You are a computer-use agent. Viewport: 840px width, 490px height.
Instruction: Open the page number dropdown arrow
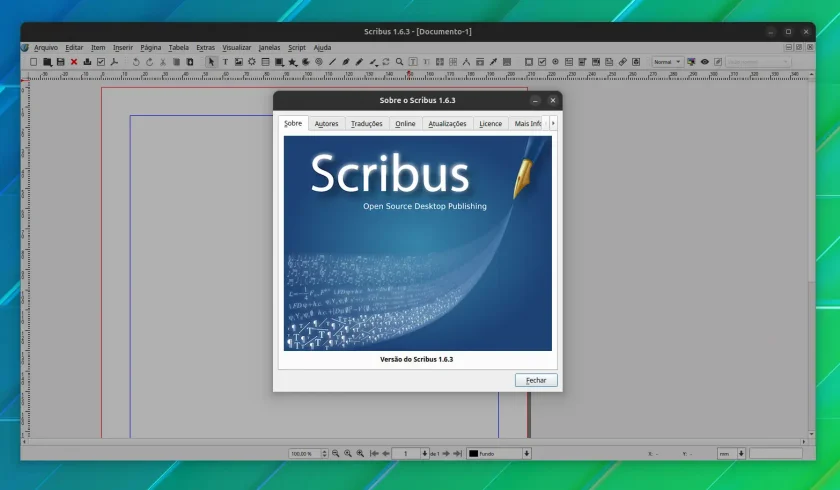[x=425, y=454]
